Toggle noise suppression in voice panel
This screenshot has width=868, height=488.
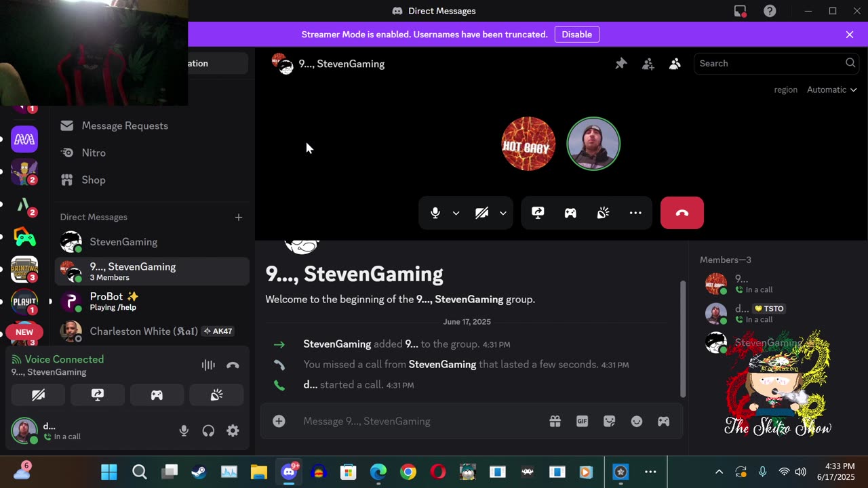tap(208, 365)
